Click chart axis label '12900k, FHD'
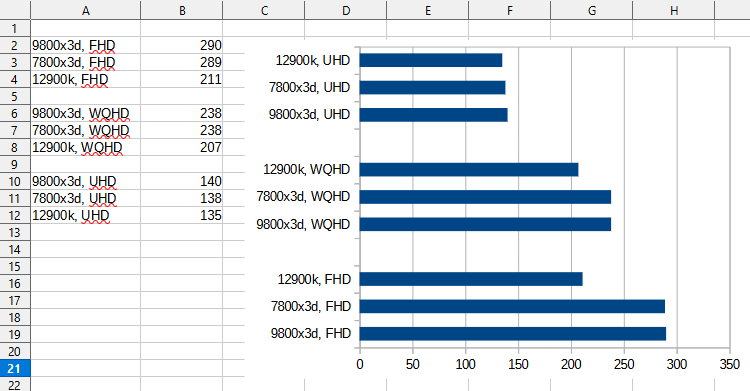 (x=314, y=279)
